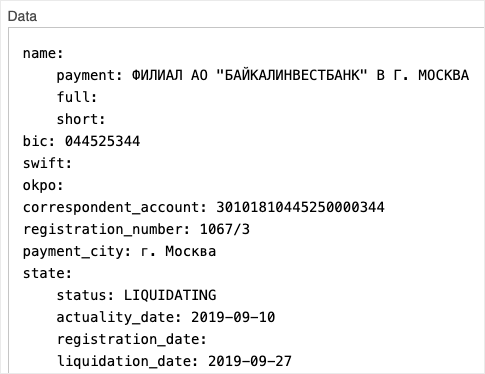The height and width of the screenshot is (374, 485).
Task: Click the short: field line
Action: (81, 119)
